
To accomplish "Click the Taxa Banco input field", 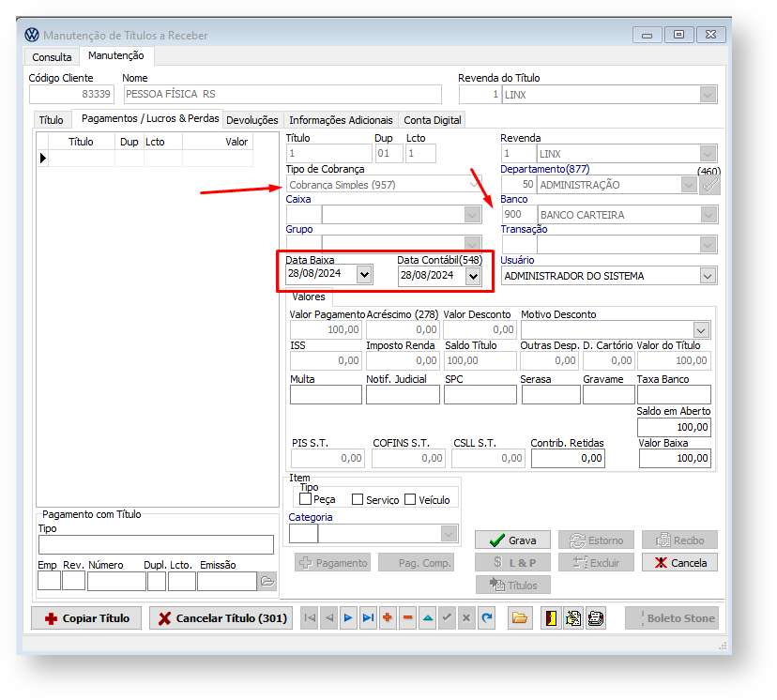I will pyautogui.click(x=674, y=395).
